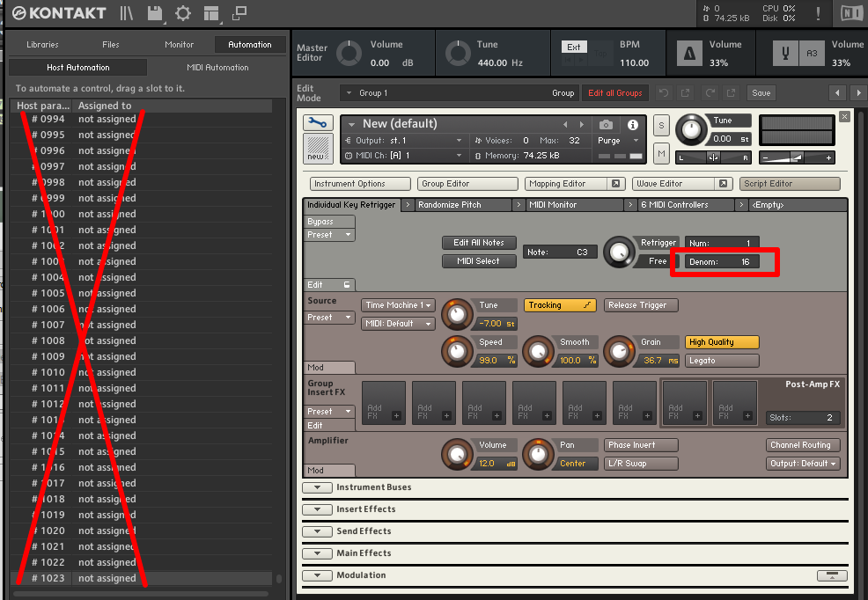Click the Mapping Editor pop-out icon
868x600 pixels.
pos(615,184)
